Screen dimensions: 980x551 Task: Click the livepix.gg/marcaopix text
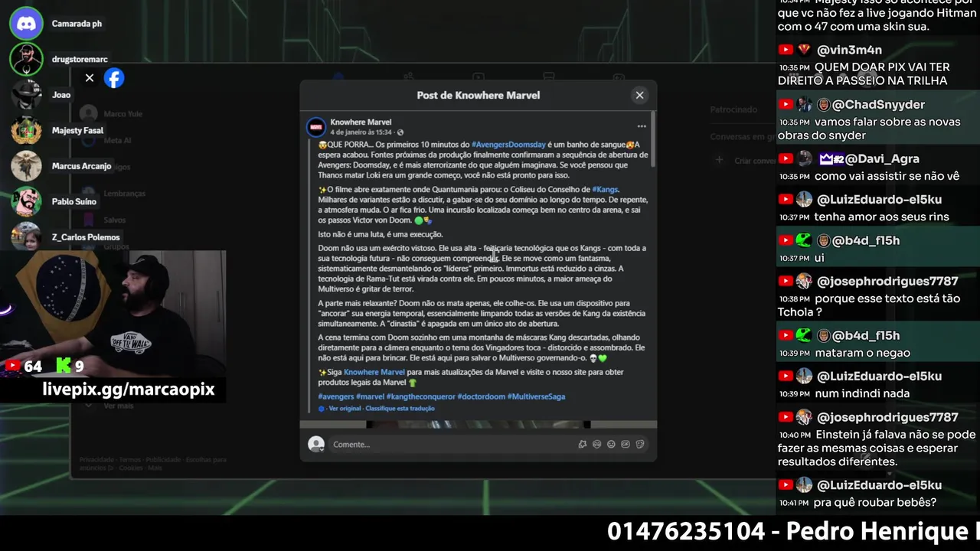(129, 390)
